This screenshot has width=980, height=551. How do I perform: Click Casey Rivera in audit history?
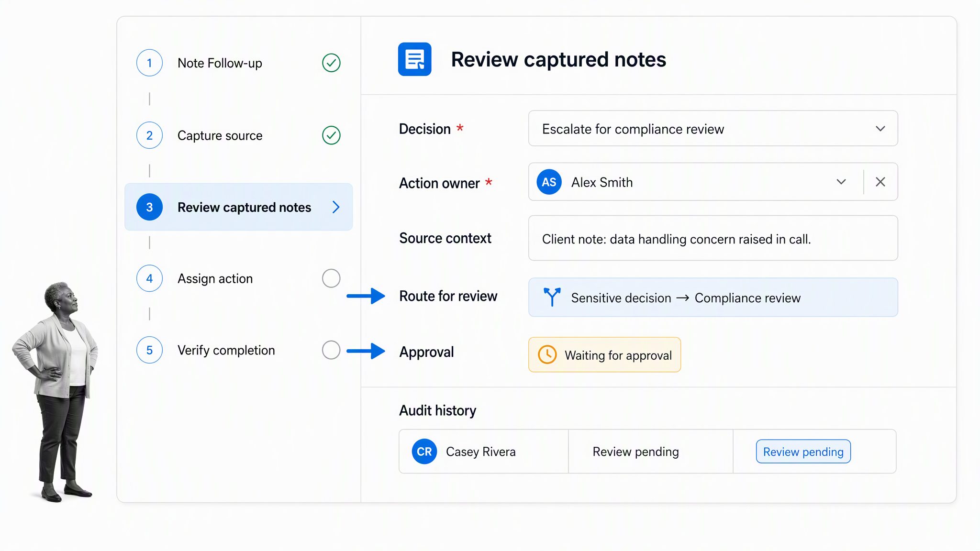[480, 452]
